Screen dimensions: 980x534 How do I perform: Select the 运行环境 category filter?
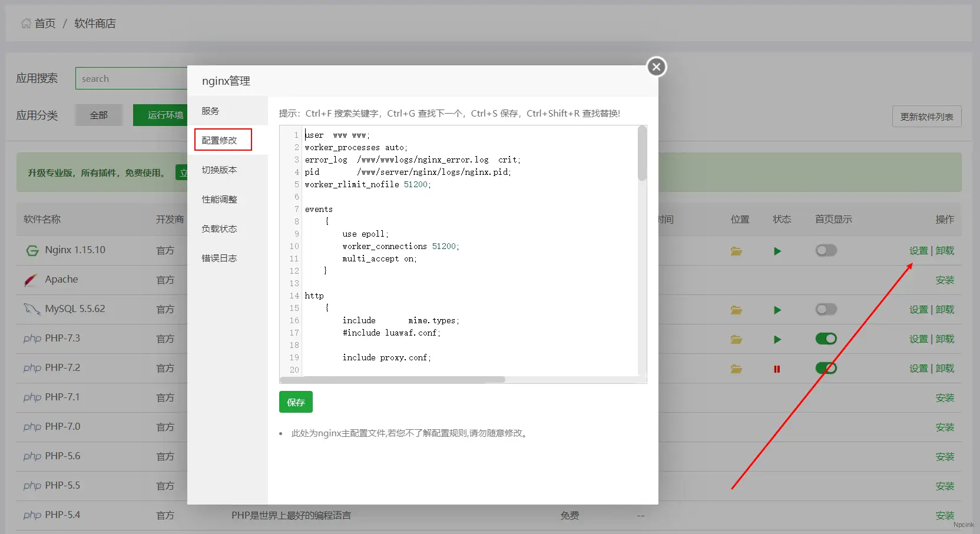point(160,115)
